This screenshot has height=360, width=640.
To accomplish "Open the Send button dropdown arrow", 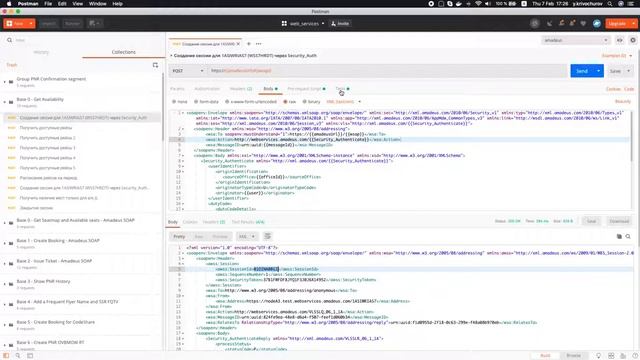I will (599, 71).
